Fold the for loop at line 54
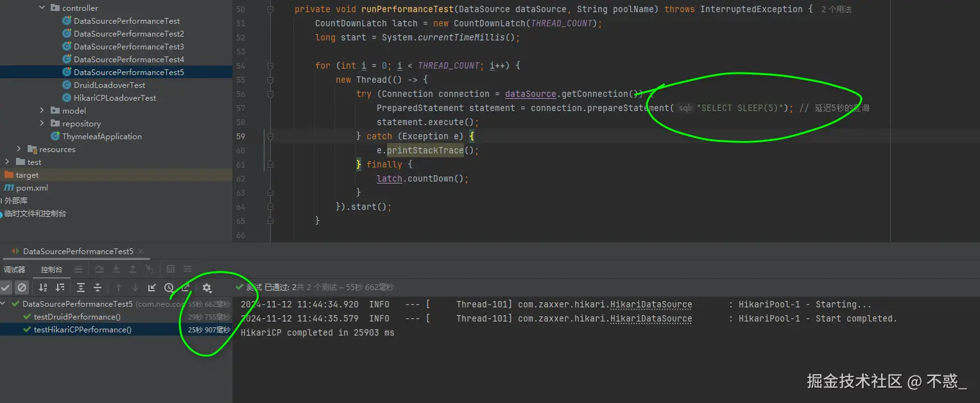This screenshot has height=403, width=980. [x=271, y=66]
